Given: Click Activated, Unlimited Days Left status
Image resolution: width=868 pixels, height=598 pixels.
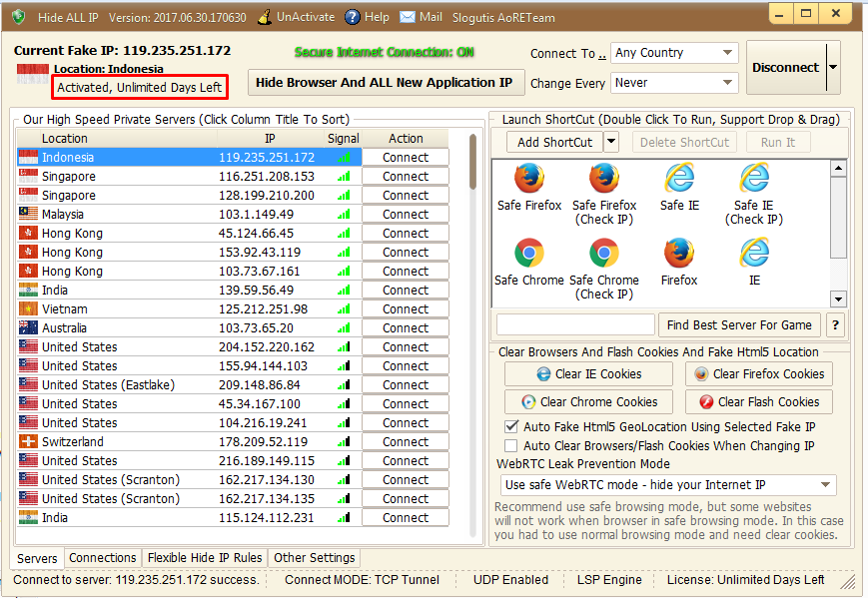Looking at the screenshot, I should [x=140, y=88].
